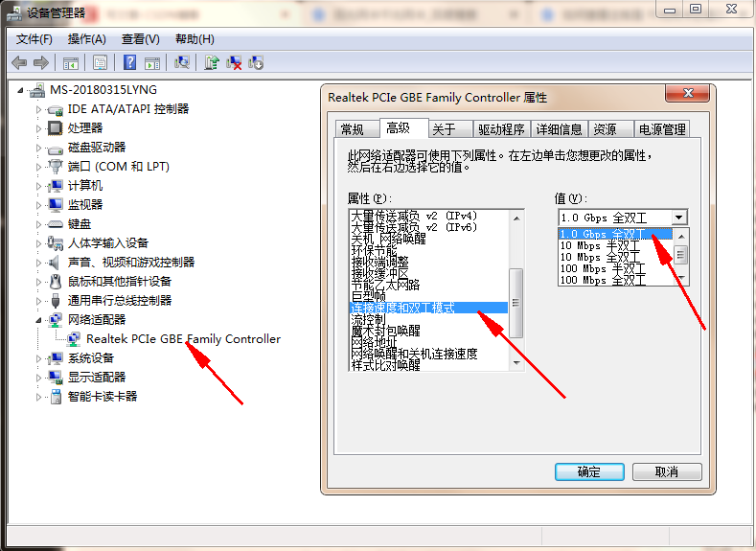This screenshot has width=756, height=551.
Task: Select the 处理器 processor icon
Action: (x=55, y=128)
